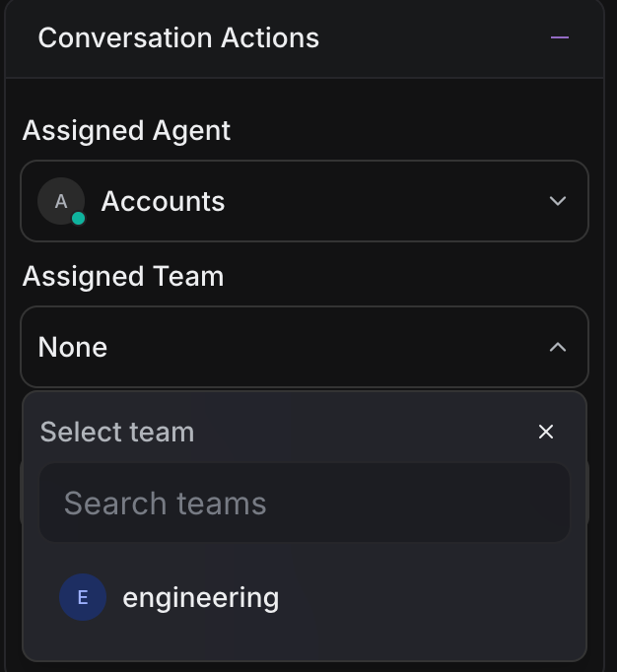Click the Assigned Team None field

click(305, 347)
